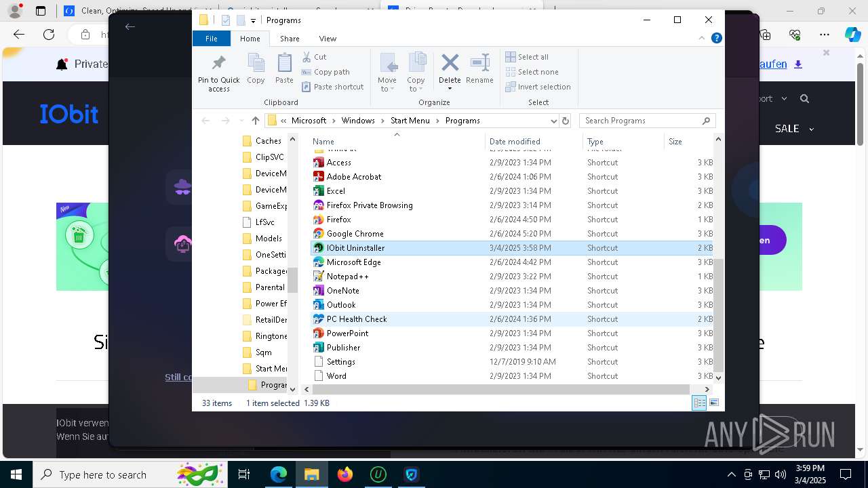Click the taskbar search box
This screenshot has width=868, height=488.
click(x=129, y=474)
